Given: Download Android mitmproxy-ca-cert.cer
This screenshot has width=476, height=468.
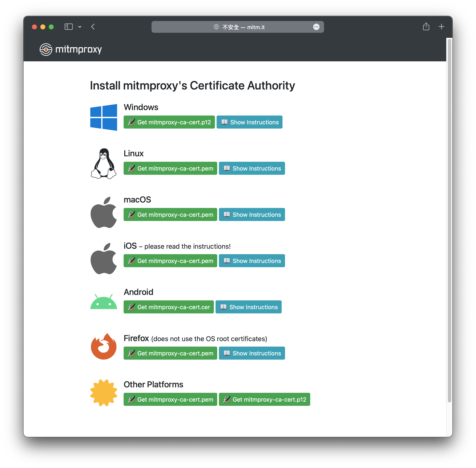Looking at the screenshot, I should click(x=169, y=307).
